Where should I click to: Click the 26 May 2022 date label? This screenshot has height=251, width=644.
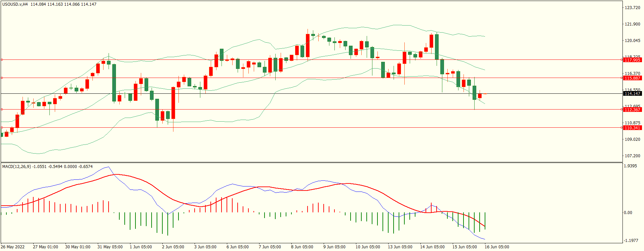click(x=13, y=247)
